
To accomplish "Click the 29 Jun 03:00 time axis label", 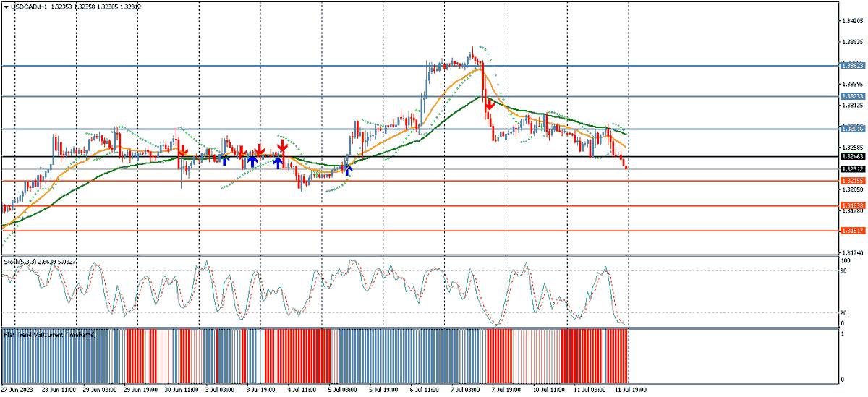I will click(100, 388).
